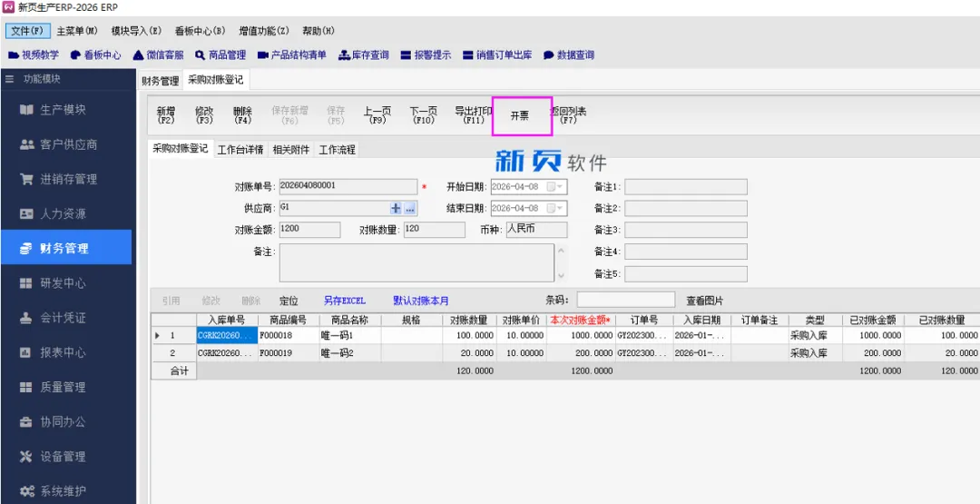Select 会计凭证 in sidebar
The height and width of the screenshot is (504, 980).
click(65, 318)
